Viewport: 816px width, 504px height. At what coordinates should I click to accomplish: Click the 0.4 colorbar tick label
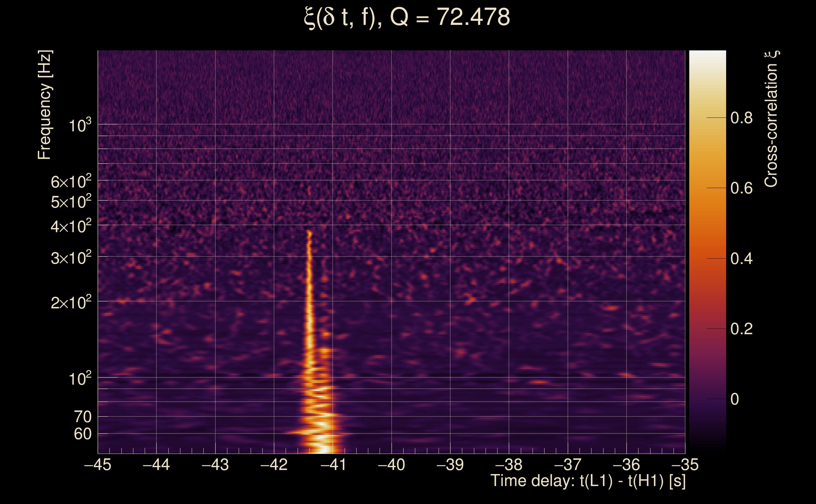(741, 259)
